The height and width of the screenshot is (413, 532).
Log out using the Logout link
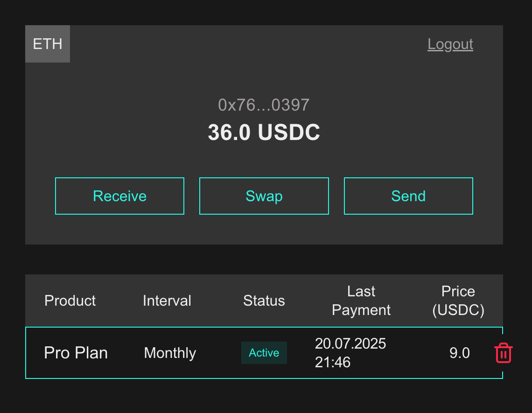[x=450, y=44]
